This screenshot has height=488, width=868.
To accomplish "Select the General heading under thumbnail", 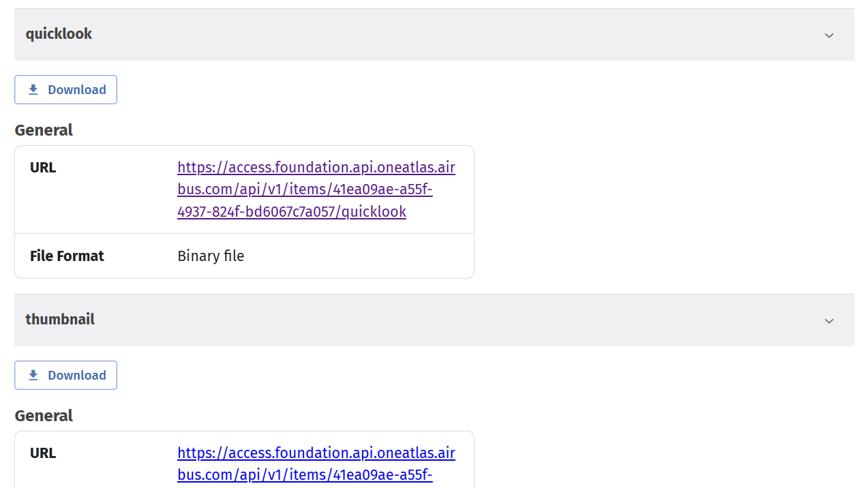I will click(x=44, y=416).
